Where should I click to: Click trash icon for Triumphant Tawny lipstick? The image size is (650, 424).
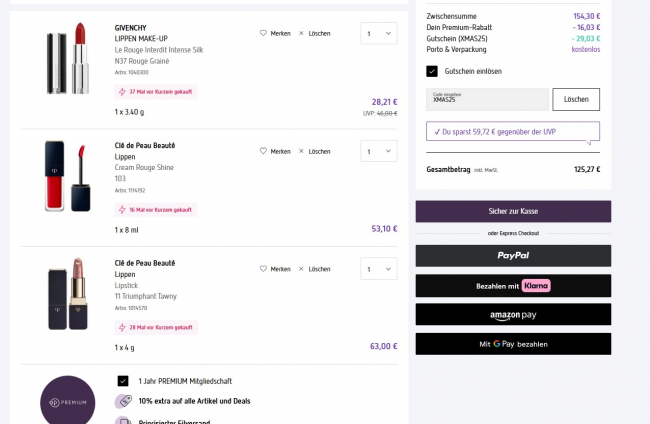[x=302, y=269]
